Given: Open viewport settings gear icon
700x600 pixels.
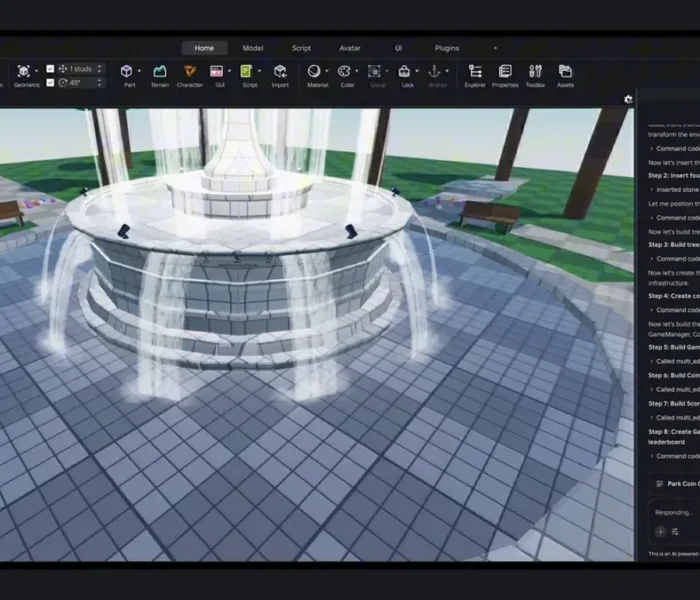Looking at the screenshot, I should pyautogui.click(x=628, y=99).
